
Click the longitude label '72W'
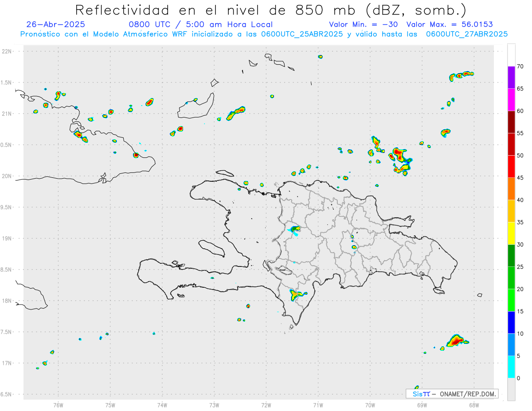pos(266,404)
